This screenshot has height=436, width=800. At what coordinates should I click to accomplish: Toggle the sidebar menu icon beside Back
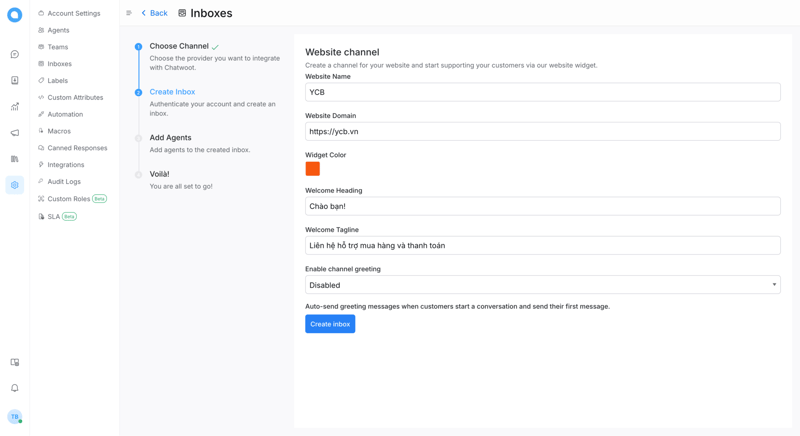tap(129, 13)
